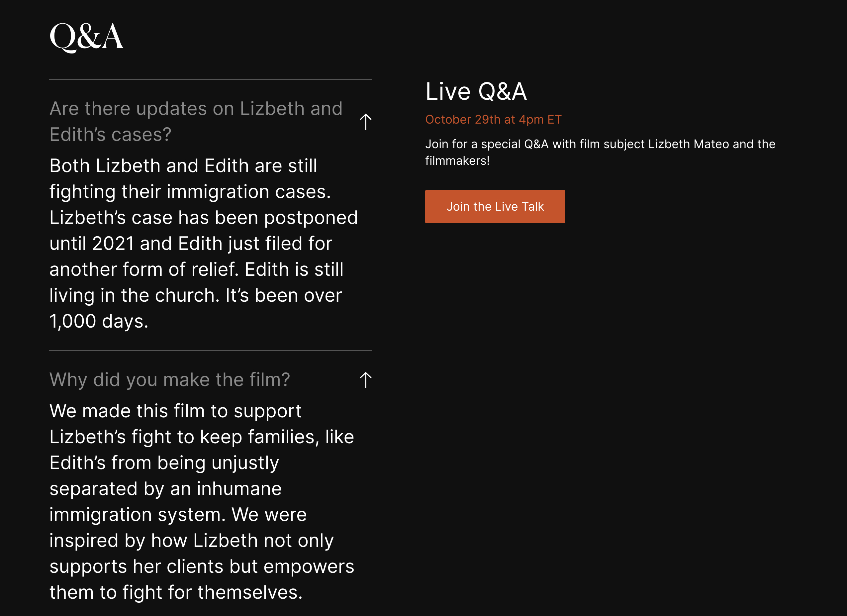The image size is (847, 616).
Task: Toggle the 'Why did you make the film?' question
Action: click(x=169, y=379)
